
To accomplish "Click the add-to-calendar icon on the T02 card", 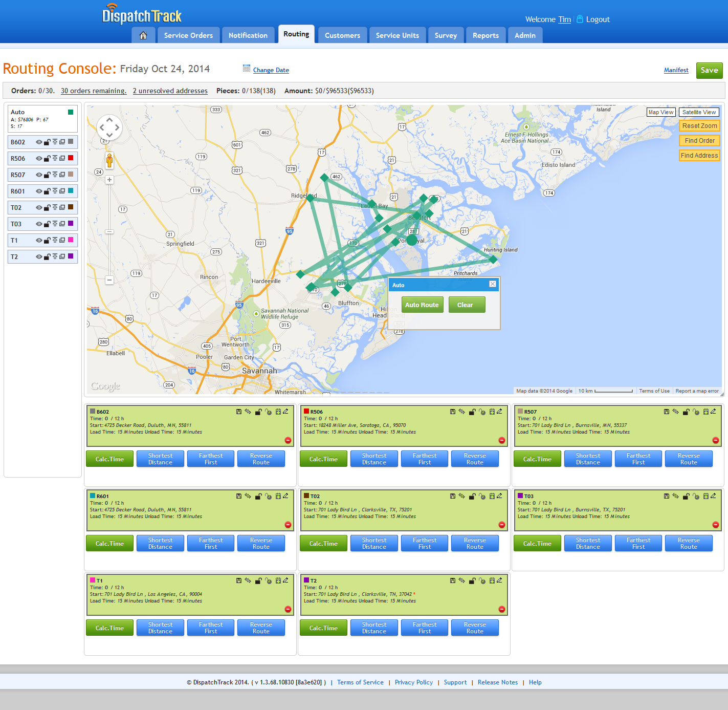I will [492, 496].
